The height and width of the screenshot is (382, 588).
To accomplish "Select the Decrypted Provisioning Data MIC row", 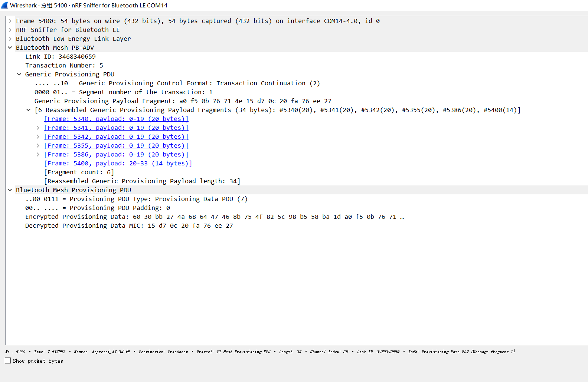I will (x=129, y=226).
